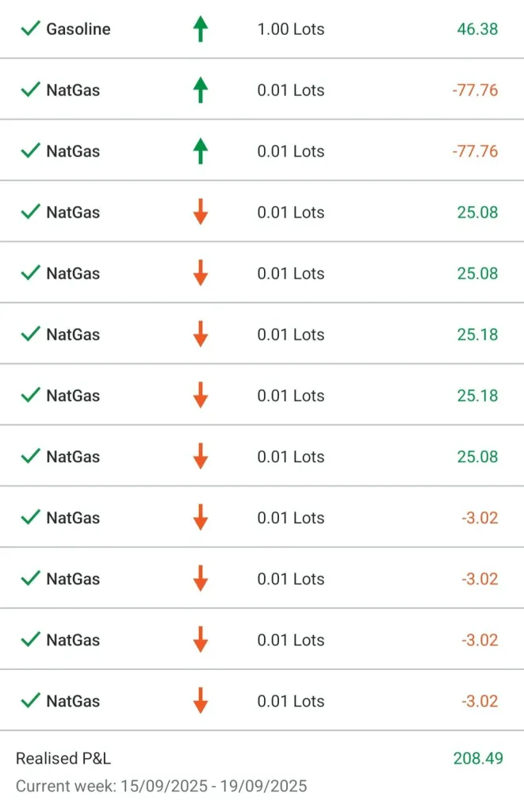Tap the 1.00 Lots volume entry

click(x=291, y=29)
